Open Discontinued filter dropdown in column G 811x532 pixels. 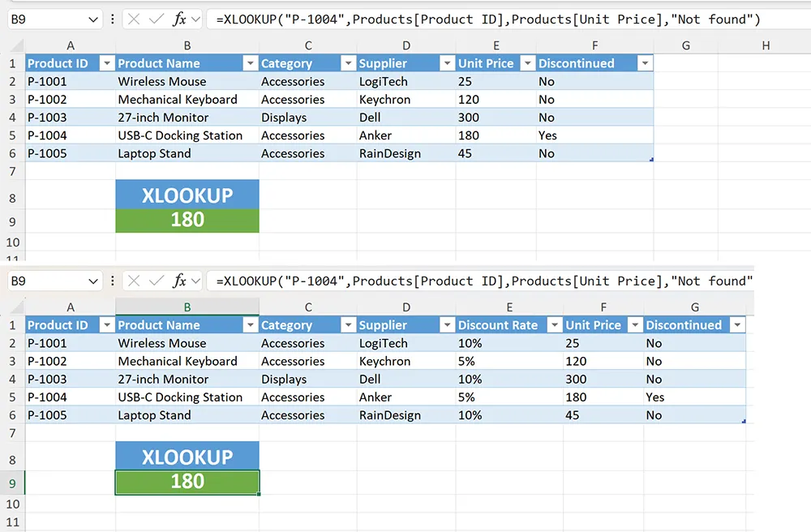click(736, 325)
